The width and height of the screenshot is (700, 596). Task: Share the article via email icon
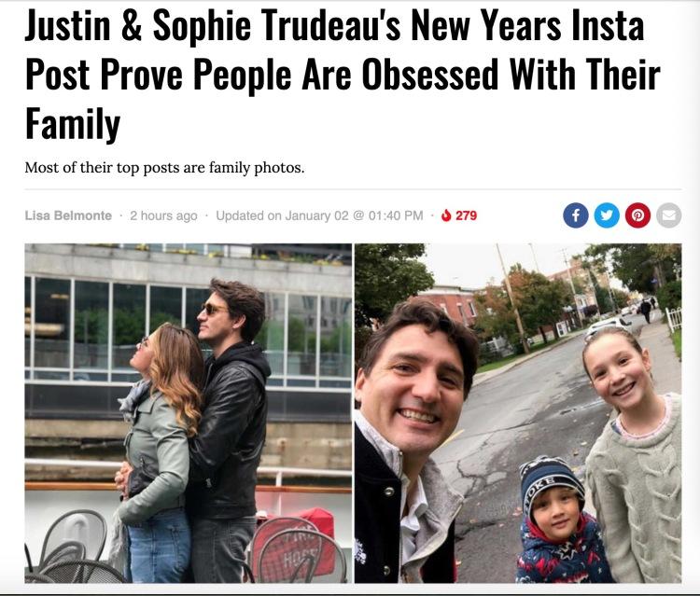[668, 215]
